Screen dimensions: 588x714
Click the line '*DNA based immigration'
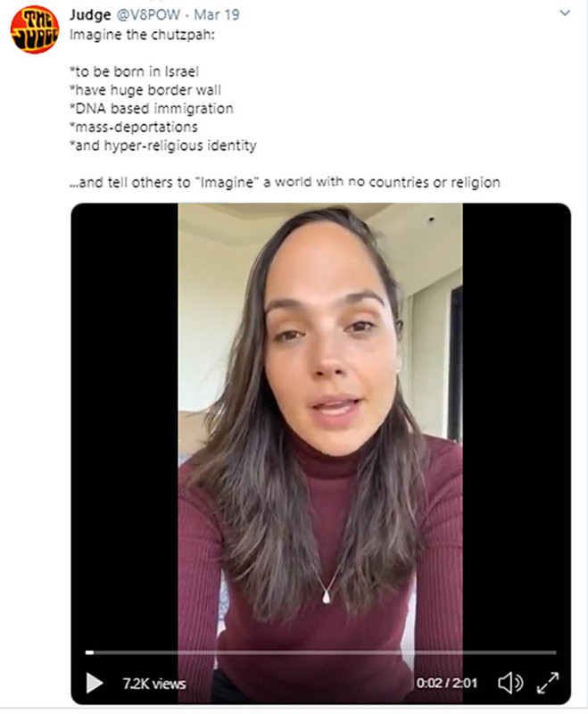[x=151, y=108]
